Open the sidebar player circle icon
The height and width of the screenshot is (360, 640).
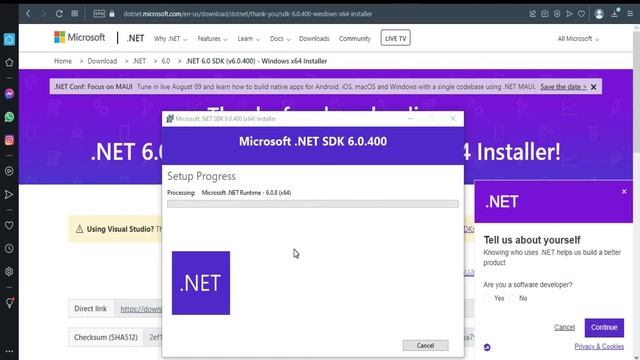pyautogui.click(x=9, y=171)
